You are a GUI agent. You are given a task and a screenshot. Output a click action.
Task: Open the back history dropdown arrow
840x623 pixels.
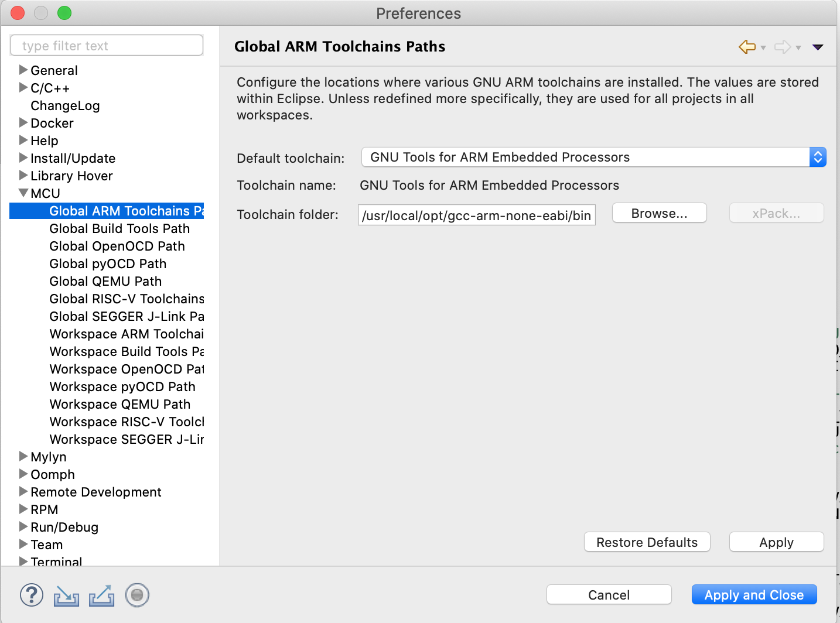tap(763, 48)
